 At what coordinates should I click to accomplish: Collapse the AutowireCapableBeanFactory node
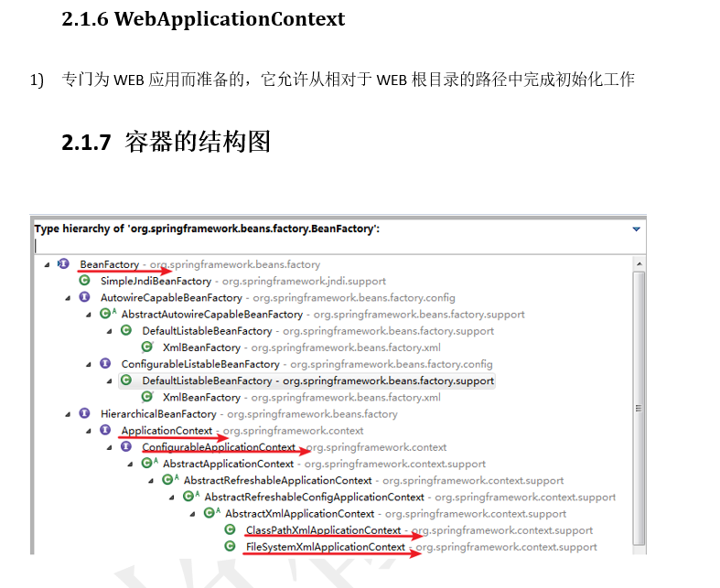pyautogui.click(x=68, y=298)
